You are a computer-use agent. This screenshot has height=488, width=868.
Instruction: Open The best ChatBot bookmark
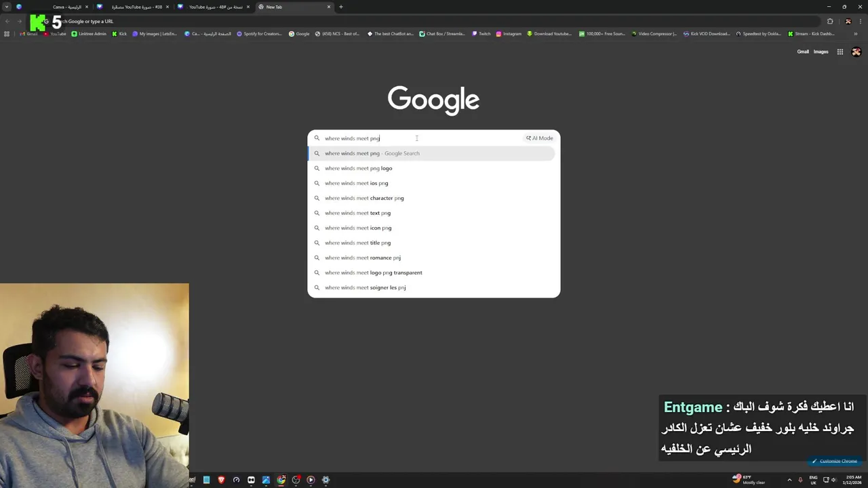tap(391, 34)
